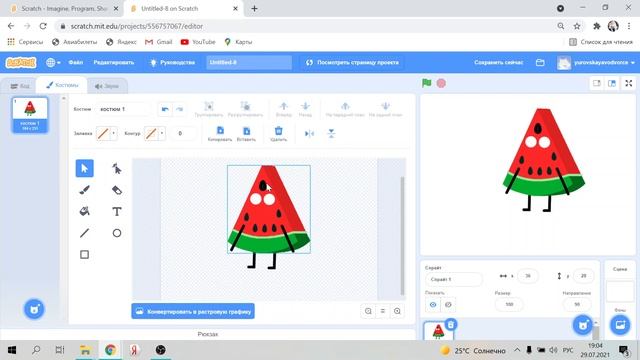Click Конвертировать в растровую графику button
Image resolution: width=640 pixels, height=360 pixels.
193,311
